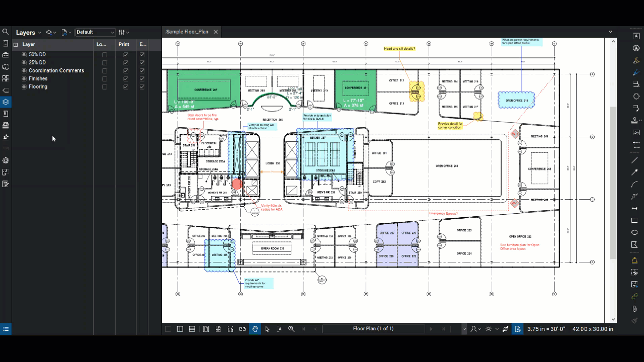Screen dimensions: 644x362
Task: Open the Layers panel icon in the sidebar
Action: point(6,102)
